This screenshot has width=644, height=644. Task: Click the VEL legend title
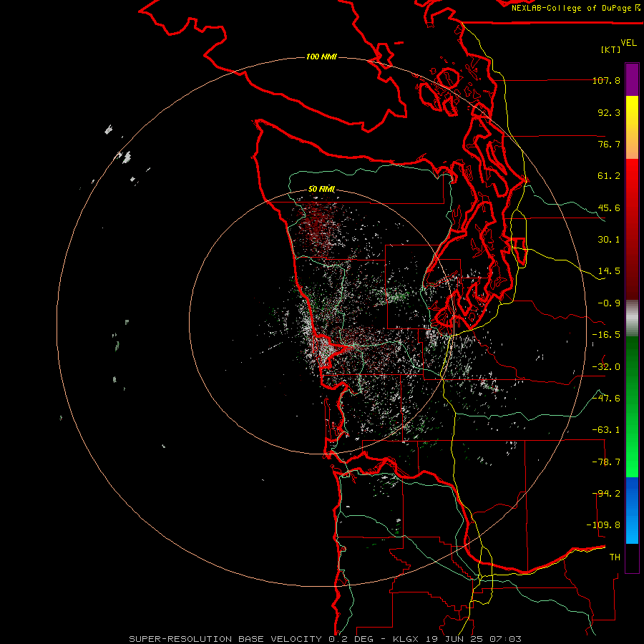point(628,43)
